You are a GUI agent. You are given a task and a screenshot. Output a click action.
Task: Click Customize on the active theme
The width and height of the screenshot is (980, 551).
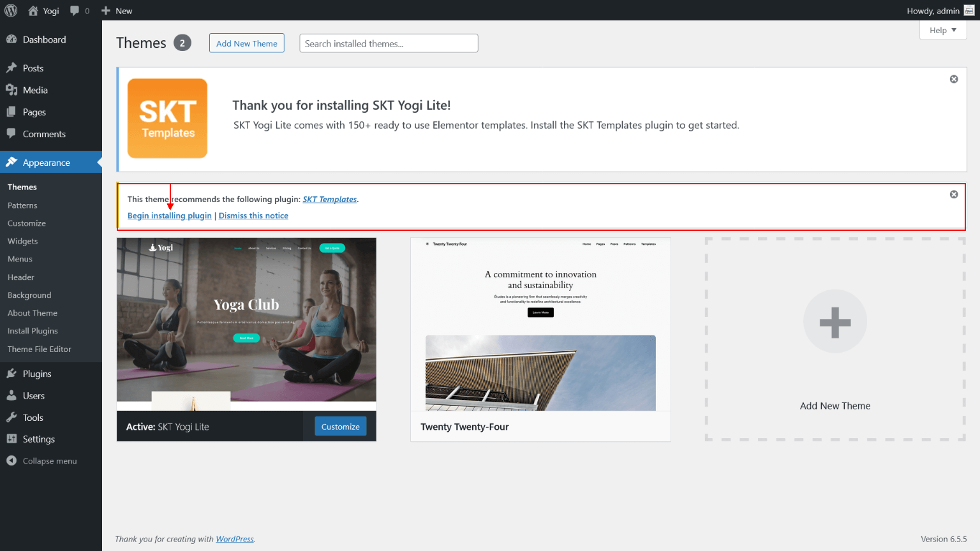click(340, 427)
